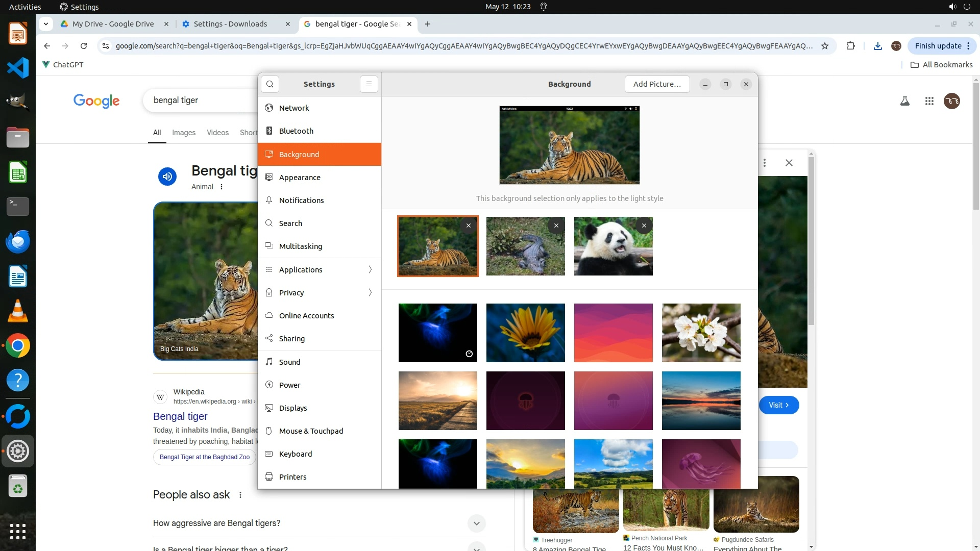Open Google apps grid icon
The height and width of the screenshot is (551, 980).
[x=929, y=101]
